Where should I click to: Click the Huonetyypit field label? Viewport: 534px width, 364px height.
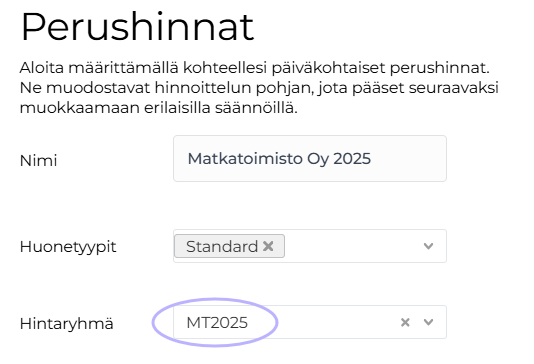68,247
